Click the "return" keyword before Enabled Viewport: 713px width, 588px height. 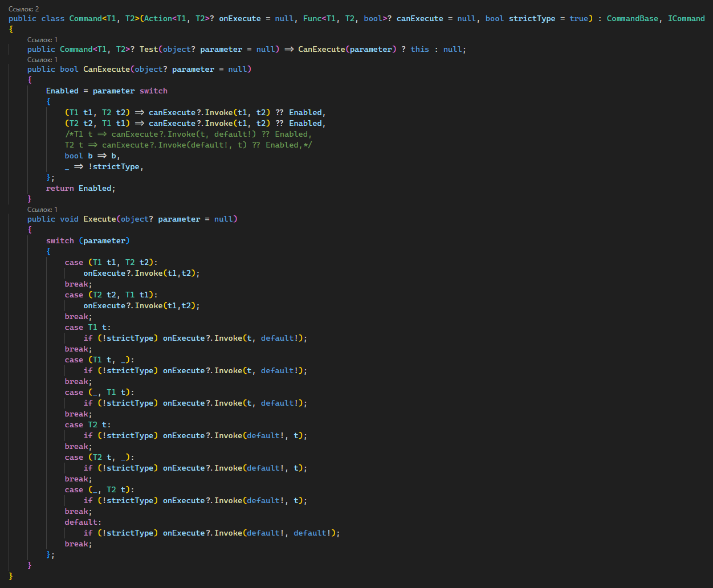pyautogui.click(x=60, y=188)
